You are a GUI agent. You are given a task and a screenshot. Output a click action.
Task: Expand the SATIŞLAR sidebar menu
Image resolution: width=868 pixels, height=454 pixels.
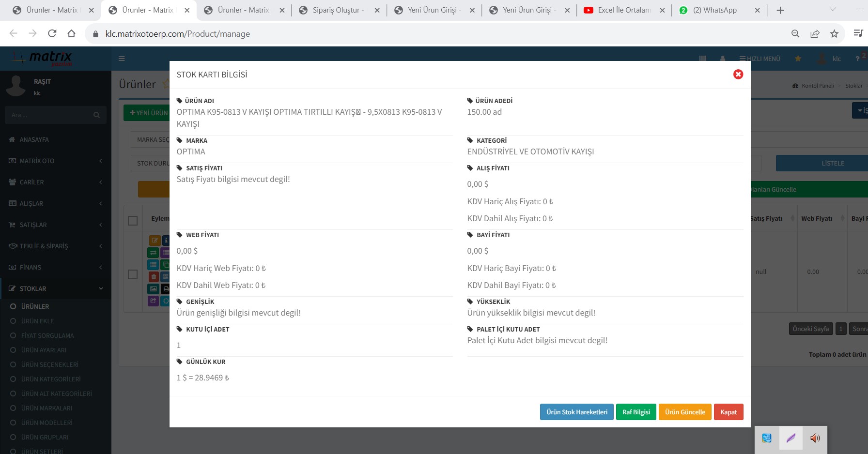coord(56,225)
